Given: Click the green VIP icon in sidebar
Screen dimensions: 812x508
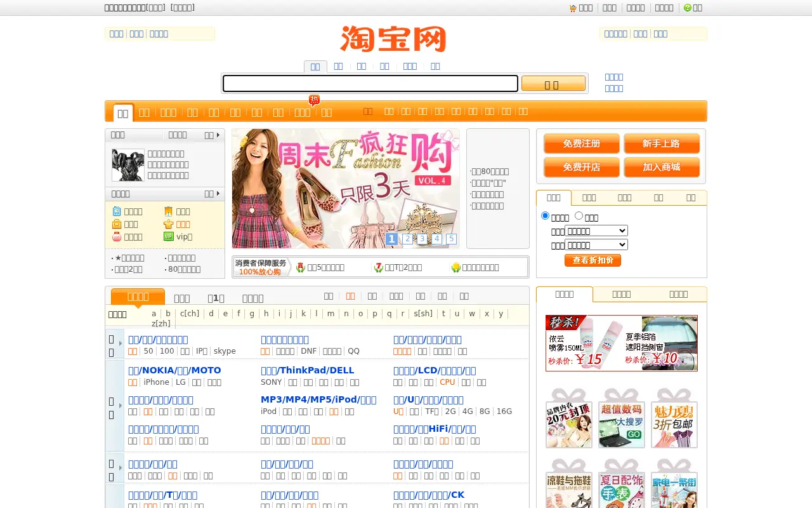Looking at the screenshot, I should 169,236.
